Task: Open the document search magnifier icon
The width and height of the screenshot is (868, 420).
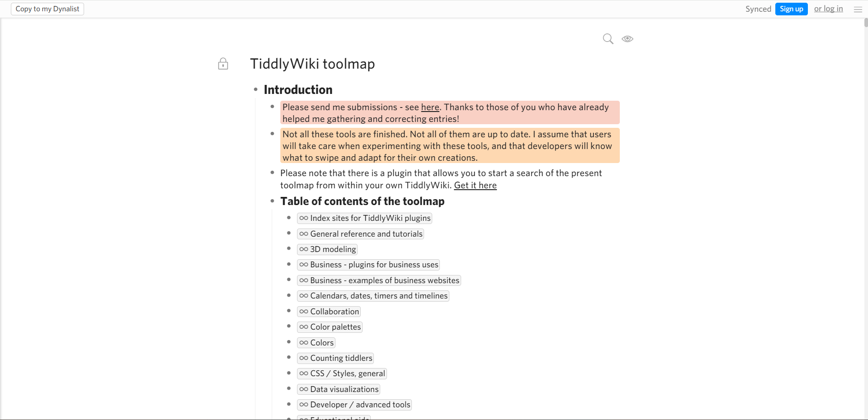Action: (x=608, y=39)
